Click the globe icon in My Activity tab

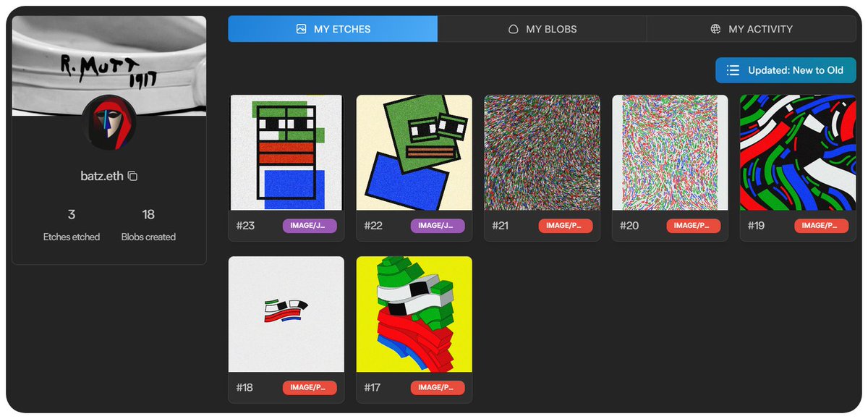(x=716, y=30)
